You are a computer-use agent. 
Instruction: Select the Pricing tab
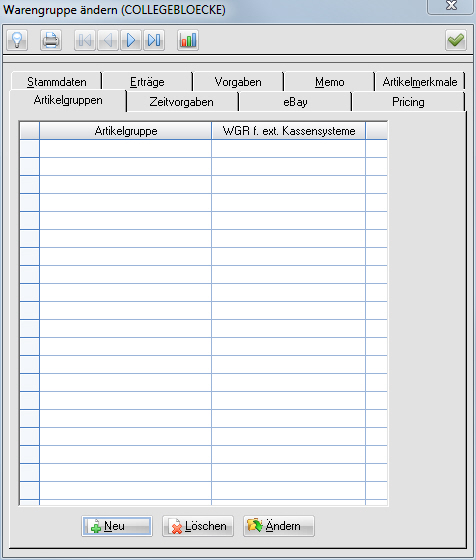pos(409,102)
